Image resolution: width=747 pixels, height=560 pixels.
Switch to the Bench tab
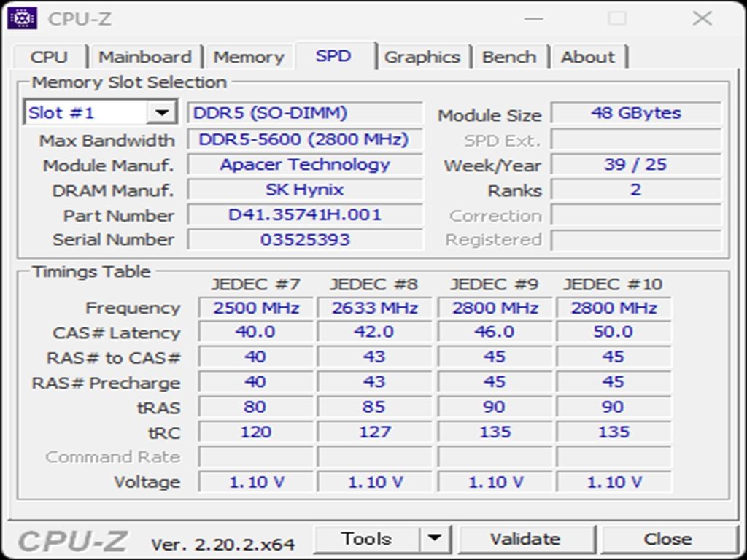(509, 57)
